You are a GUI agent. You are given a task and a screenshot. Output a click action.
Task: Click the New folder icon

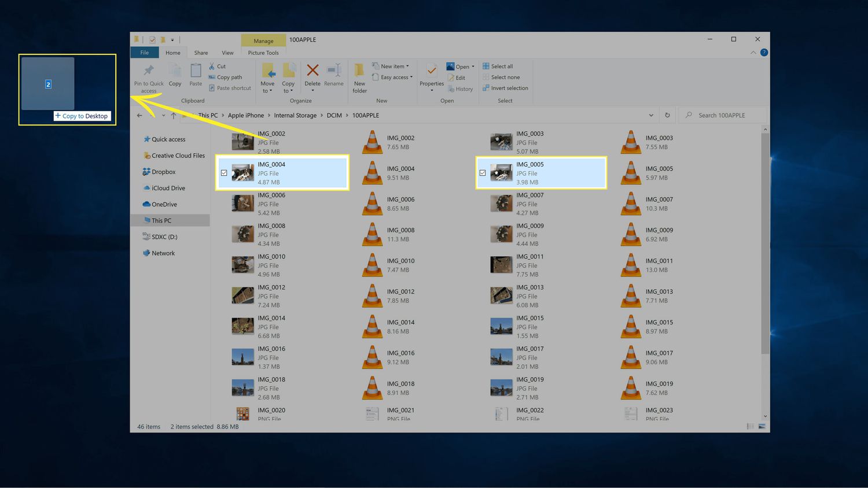click(x=359, y=71)
